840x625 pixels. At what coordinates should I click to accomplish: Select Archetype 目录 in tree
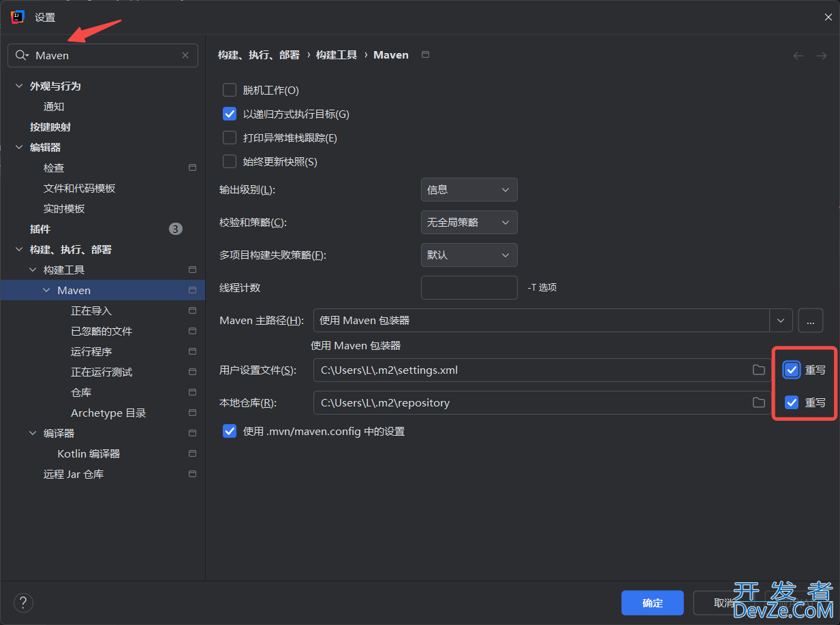pyautogui.click(x=108, y=413)
